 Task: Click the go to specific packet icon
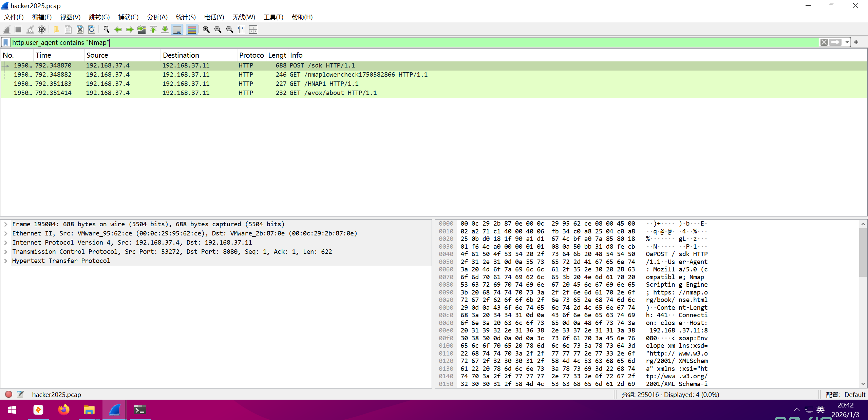141,30
